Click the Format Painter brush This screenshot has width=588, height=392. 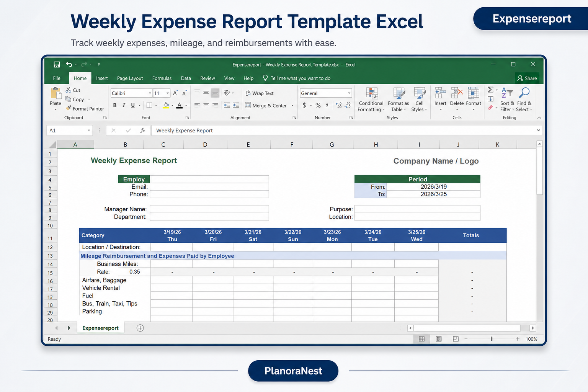69,108
